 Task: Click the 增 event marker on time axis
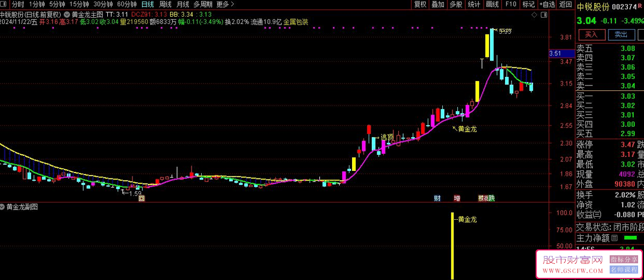pos(457,198)
